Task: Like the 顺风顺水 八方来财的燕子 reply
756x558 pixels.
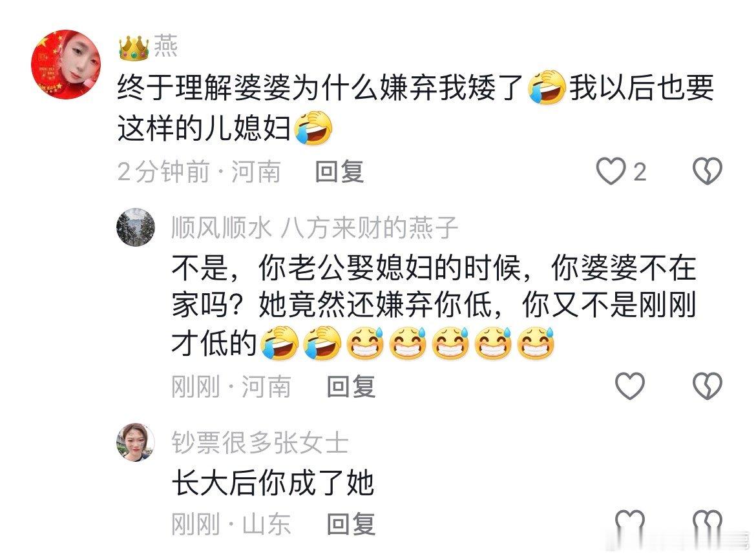Action: pos(630,386)
